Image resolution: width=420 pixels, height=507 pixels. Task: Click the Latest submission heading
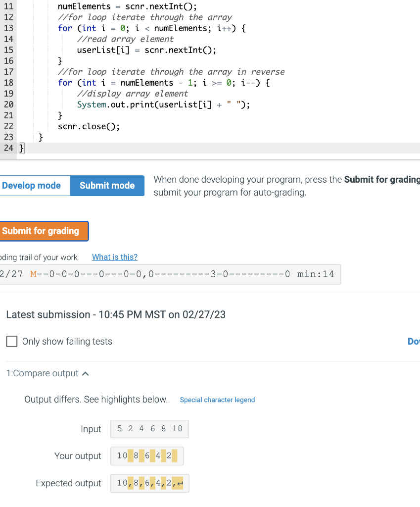point(115,314)
